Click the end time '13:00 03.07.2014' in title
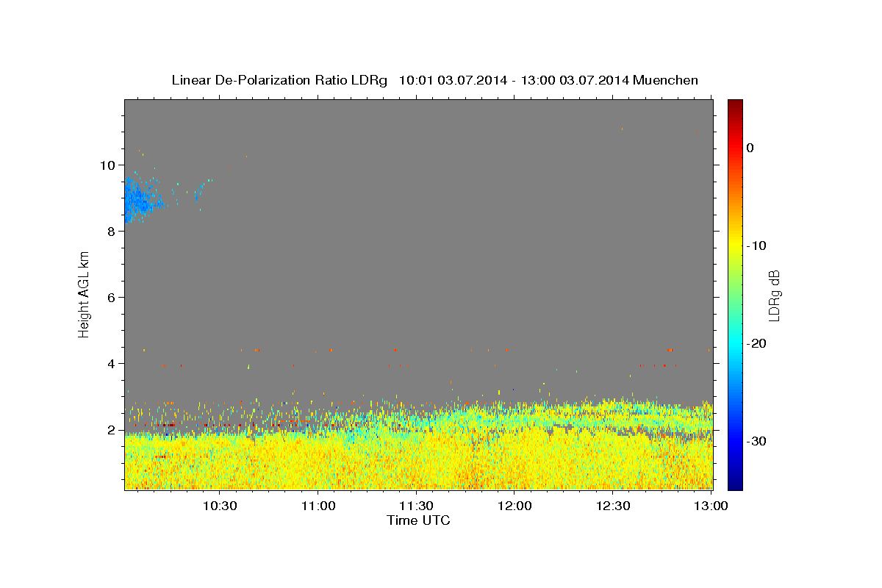Screen dimensions: 882x588 (x=574, y=80)
